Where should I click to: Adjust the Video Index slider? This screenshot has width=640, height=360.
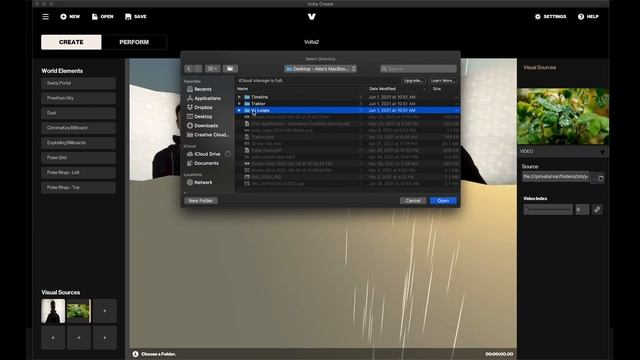548,209
